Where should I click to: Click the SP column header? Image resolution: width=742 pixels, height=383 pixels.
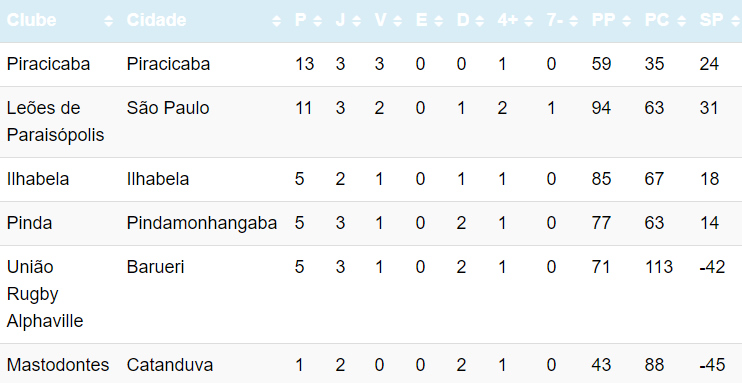[x=717, y=21]
